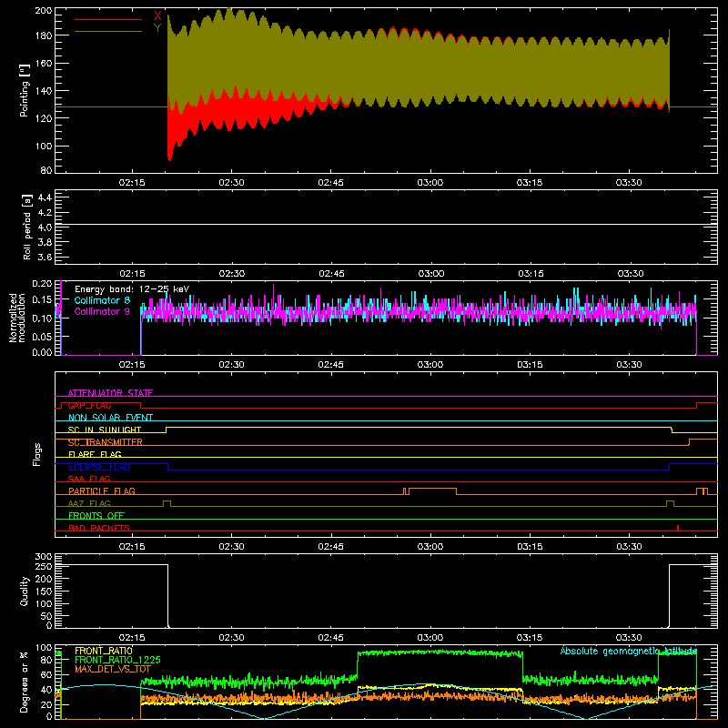Click the MAX_DET_VS_TOT legend label
Viewport: 728px width, 728px height.
[113, 669]
